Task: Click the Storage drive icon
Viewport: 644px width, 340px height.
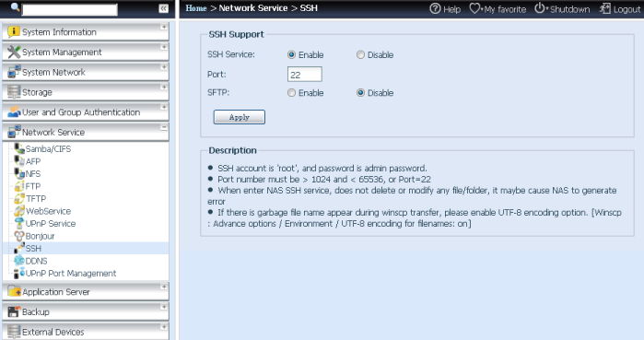Action: coord(14,92)
